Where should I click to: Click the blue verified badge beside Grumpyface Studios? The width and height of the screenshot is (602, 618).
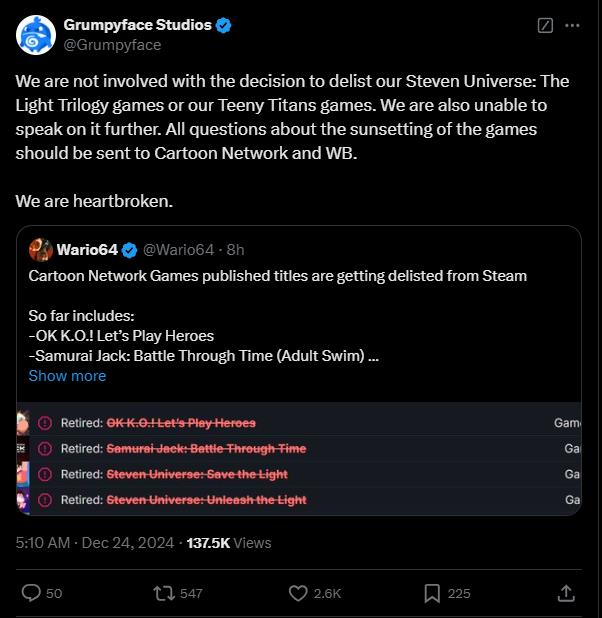pos(223,25)
